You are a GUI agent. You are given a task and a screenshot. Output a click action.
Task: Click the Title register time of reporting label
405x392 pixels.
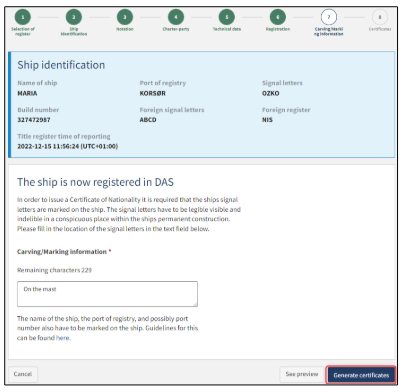(64, 136)
